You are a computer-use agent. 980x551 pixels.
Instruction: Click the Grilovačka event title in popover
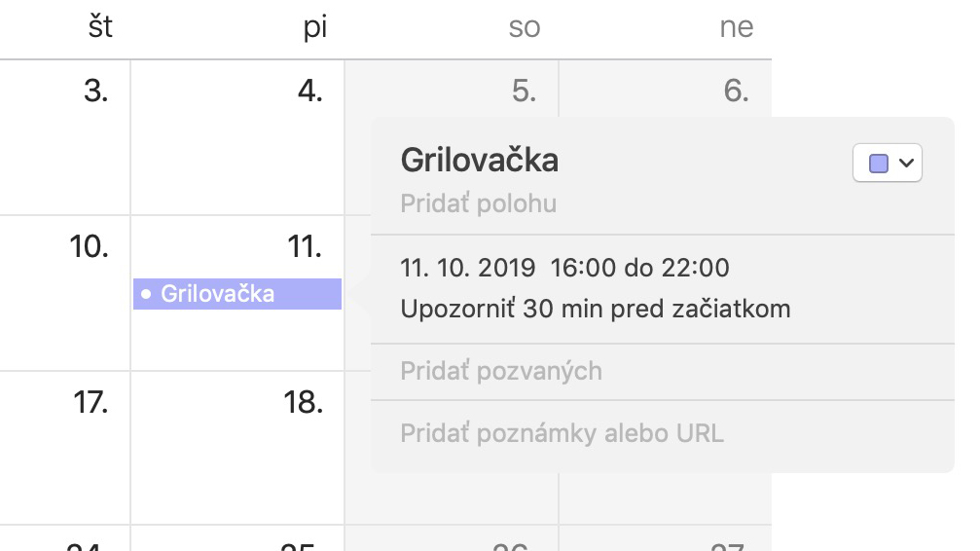pyautogui.click(x=480, y=160)
